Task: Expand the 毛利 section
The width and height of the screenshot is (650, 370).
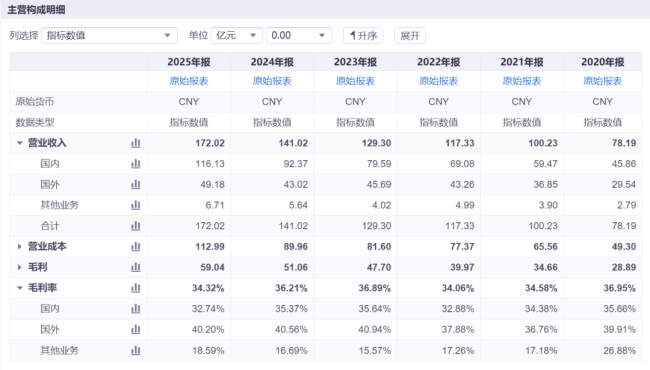Action: coord(19,267)
